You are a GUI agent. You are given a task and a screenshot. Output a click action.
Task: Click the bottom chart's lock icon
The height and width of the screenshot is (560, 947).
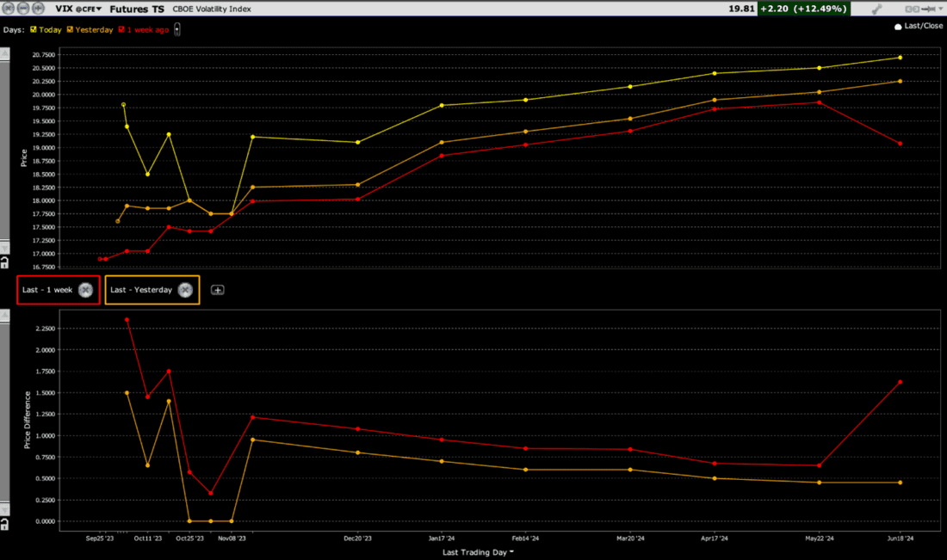click(4, 524)
